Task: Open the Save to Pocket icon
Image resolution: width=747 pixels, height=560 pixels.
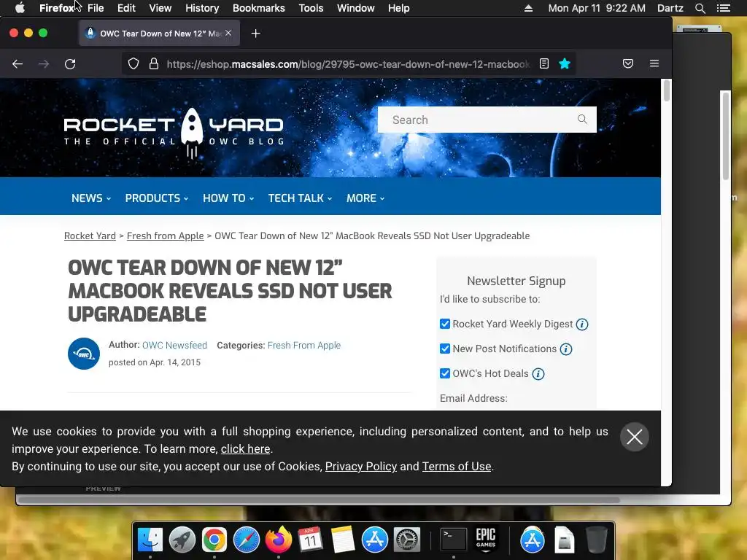Action: tap(628, 64)
